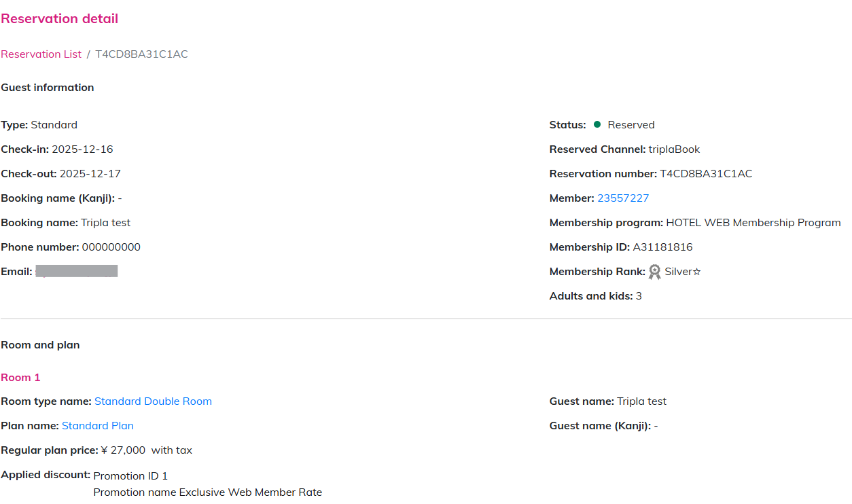The height and width of the screenshot is (504, 852).
Task: Click the breadcrumb reservation code T4CD8BA31C1AC
Action: click(x=141, y=54)
